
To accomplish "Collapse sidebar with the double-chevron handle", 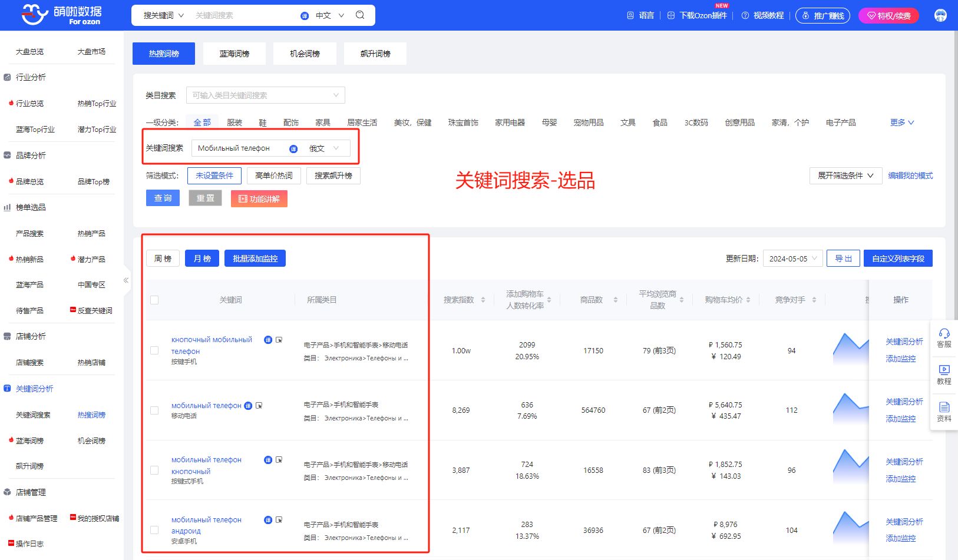I will click(125, 280).
